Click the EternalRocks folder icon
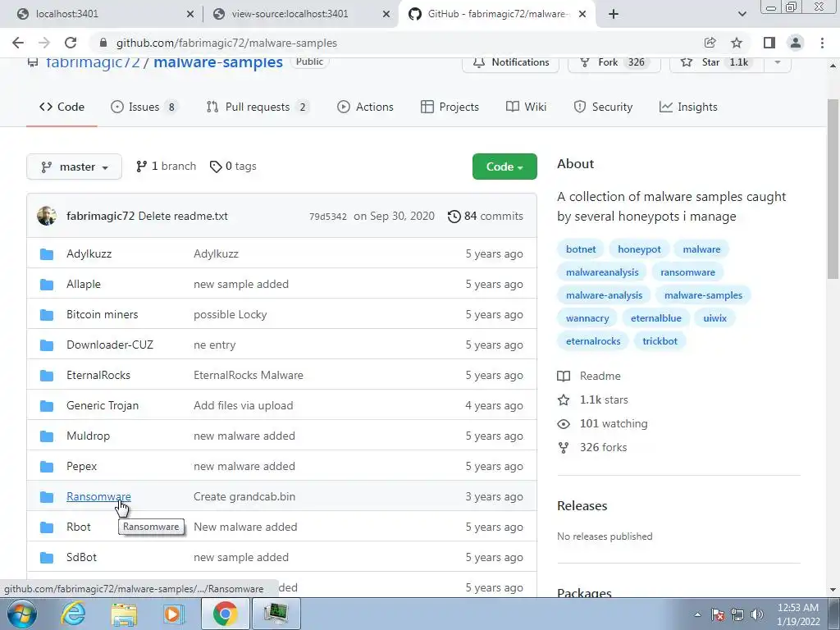The height and width of the screenshot is (630, 840). (x=47, y=376)
